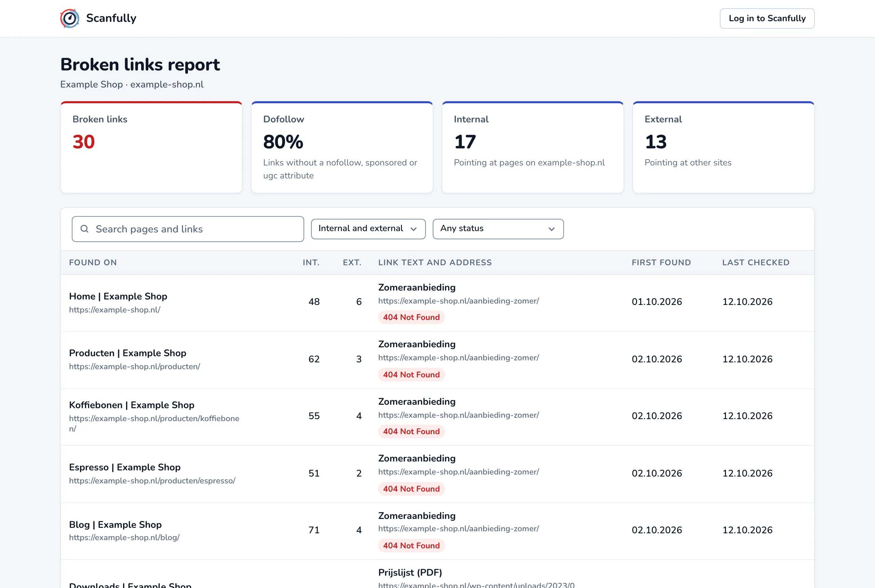This screenshot has height=588, width=875.
Task: Open the Home | Example Shop page title
Action: point(118,296)
